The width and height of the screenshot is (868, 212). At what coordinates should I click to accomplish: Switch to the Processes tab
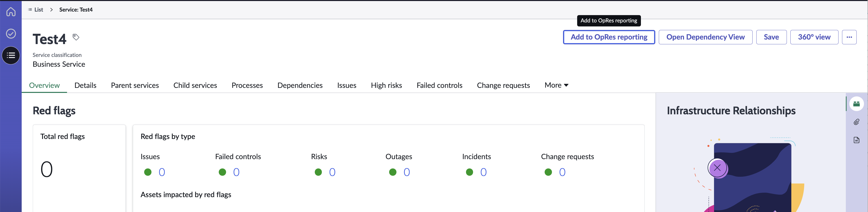click(247, 85)
